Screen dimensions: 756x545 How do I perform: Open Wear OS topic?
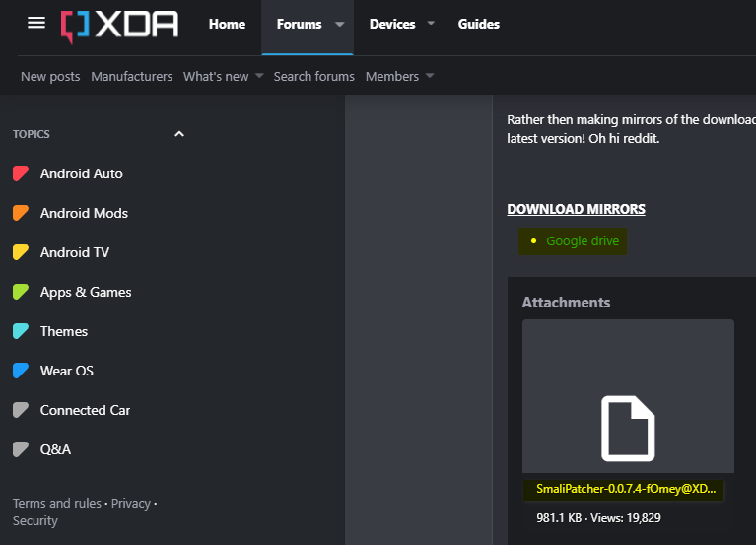67,371
